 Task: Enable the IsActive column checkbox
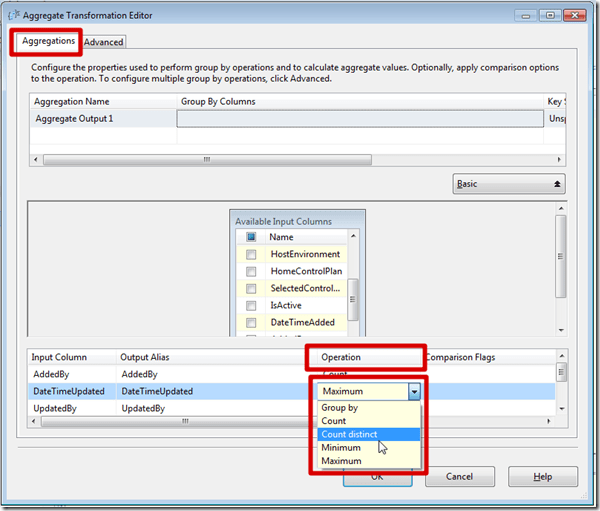(x=251, y=305)
